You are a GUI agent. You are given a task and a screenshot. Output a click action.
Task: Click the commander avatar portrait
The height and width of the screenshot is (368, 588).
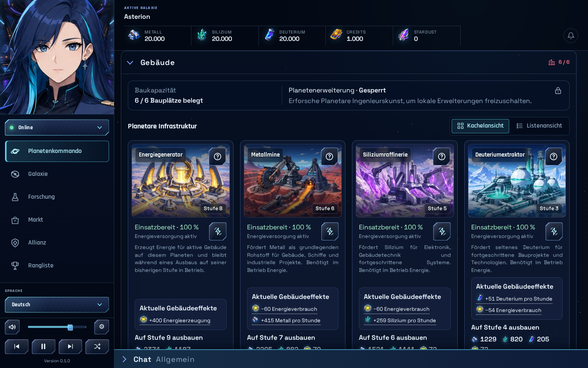[x=57, y=57]
